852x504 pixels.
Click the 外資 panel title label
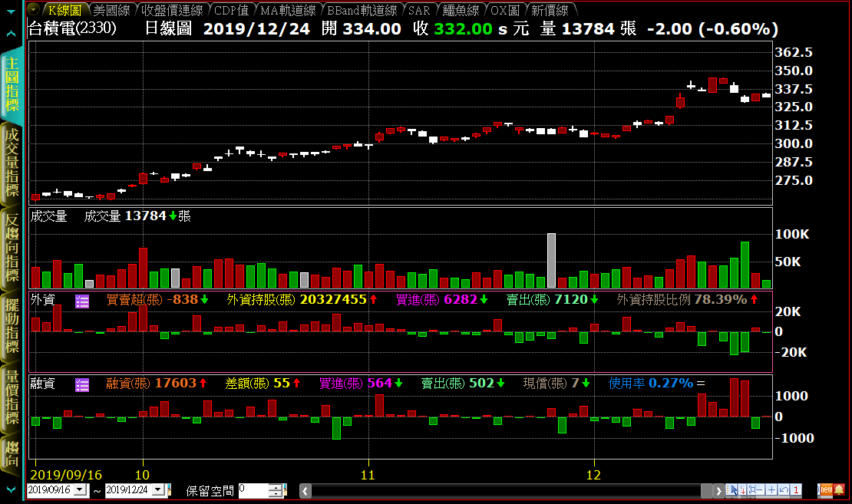[43, 300]
